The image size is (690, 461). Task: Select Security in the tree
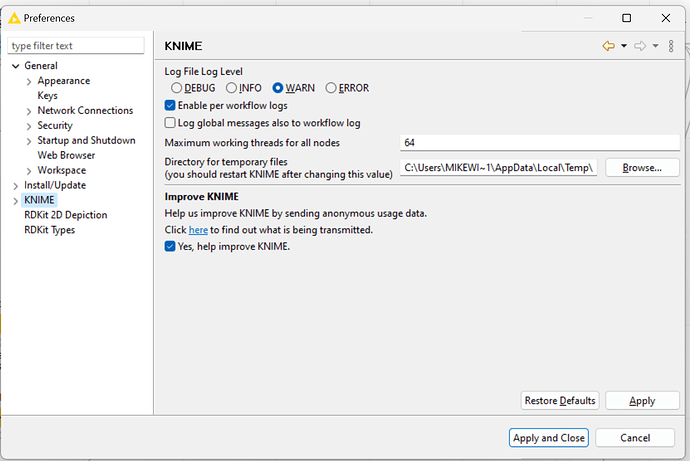coord(55,126)
